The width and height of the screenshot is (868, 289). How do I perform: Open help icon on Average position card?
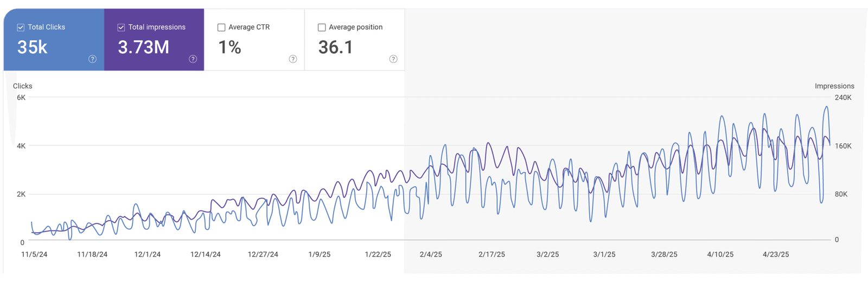point(393,59)
